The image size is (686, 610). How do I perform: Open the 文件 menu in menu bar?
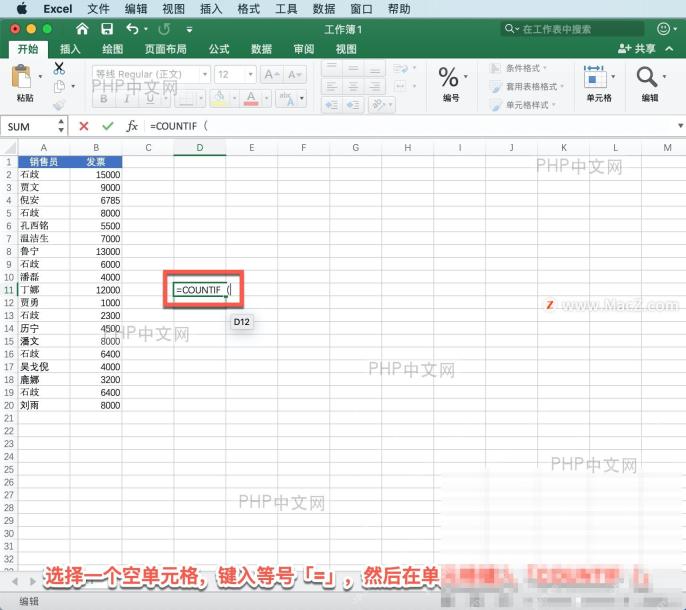pos(98,9)
